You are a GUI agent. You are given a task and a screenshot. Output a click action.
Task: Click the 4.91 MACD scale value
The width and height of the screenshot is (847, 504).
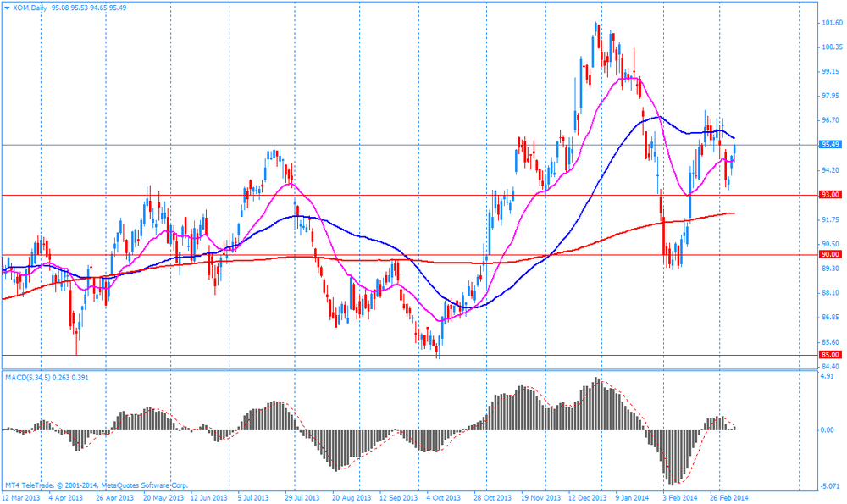coord(827,377)
